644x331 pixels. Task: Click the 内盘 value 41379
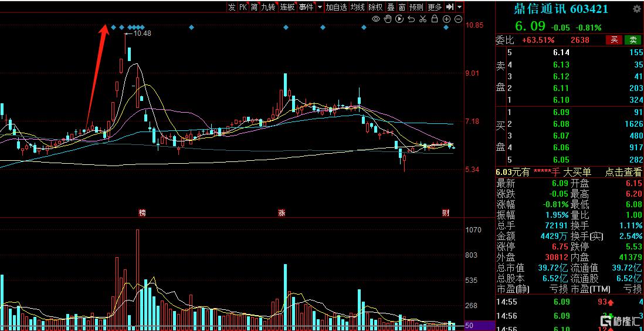click(x=630, y=258)
